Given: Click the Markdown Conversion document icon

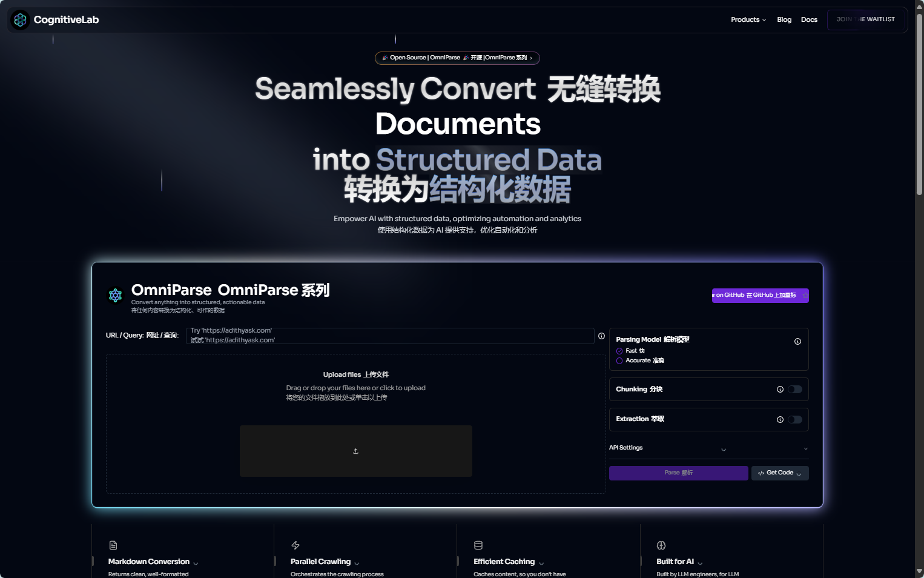Looking at the screenshot, I should point(113,545).
